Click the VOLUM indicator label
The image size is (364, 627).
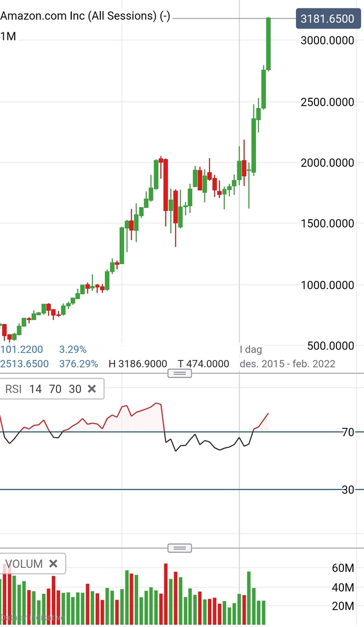click(x=24, y=564)
